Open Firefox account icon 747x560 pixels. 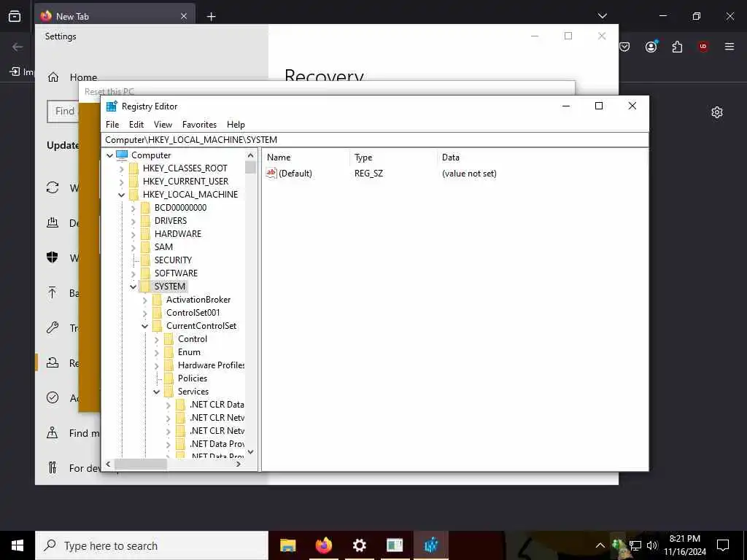coord(651,47)
